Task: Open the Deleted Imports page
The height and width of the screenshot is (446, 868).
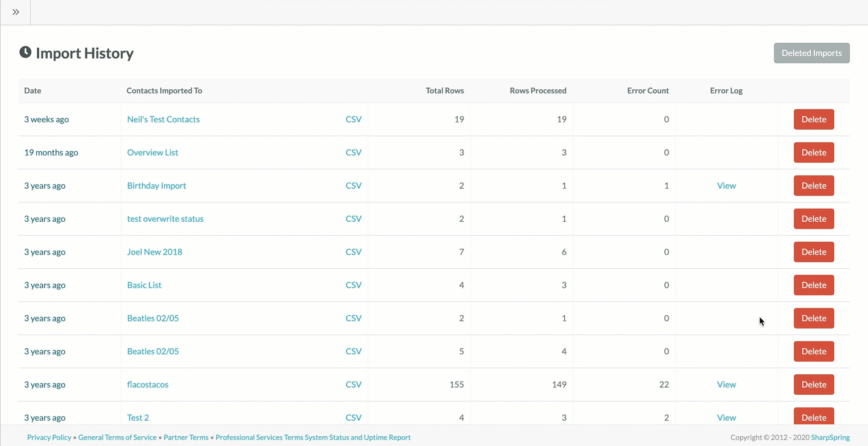Action: click(811, 53)
